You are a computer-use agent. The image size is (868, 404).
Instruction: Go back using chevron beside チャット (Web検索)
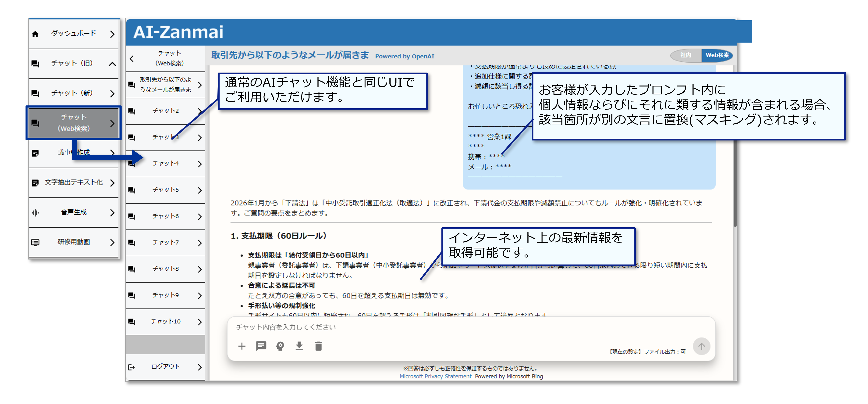pos(132,58)
